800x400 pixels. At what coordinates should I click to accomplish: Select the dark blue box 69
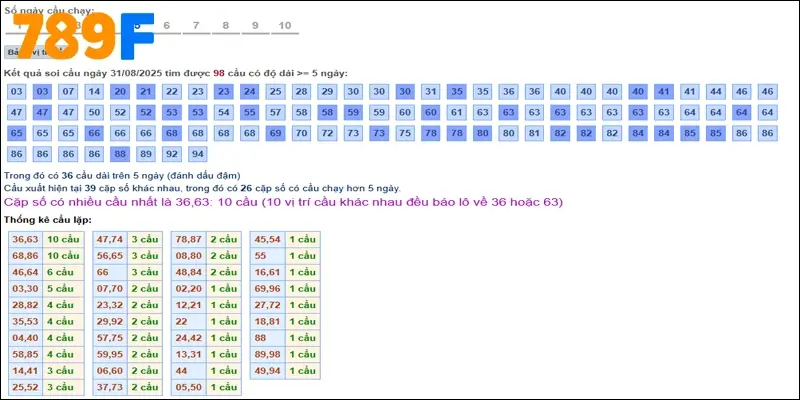click(276, 133)
